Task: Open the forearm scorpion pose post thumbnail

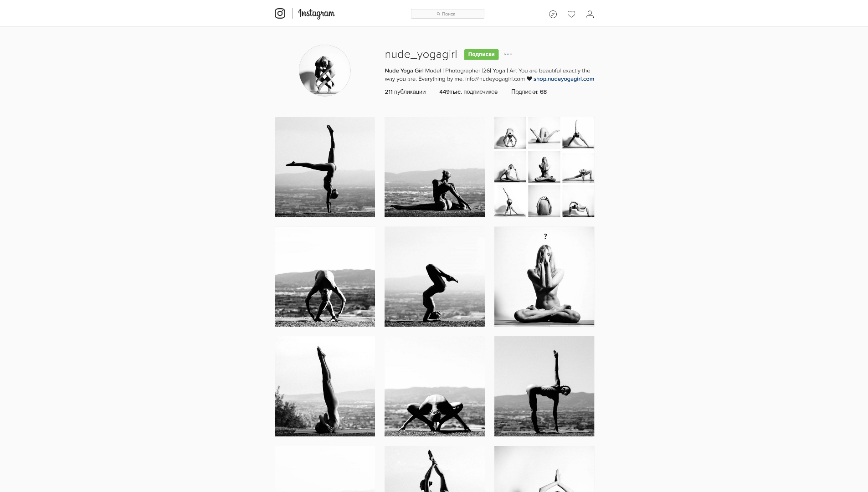Action: click(434, 277)
